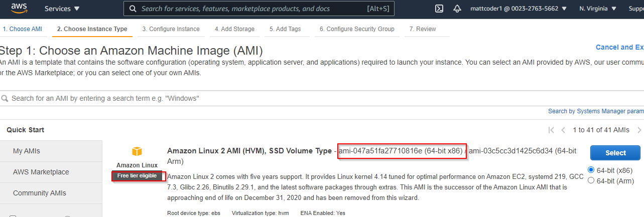The width and height of the screenshot is (644, 217).
Task: Click Root device type: ebs text
Action: pyautogui.click(x=194, y=213)
